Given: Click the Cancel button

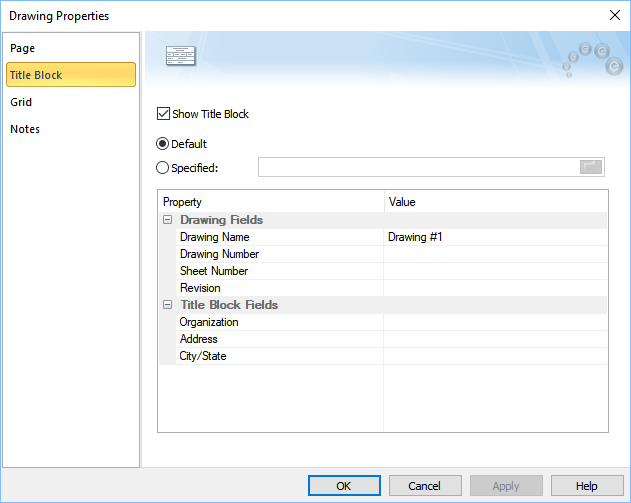Looking at the screenshot, I should (425, 486).
